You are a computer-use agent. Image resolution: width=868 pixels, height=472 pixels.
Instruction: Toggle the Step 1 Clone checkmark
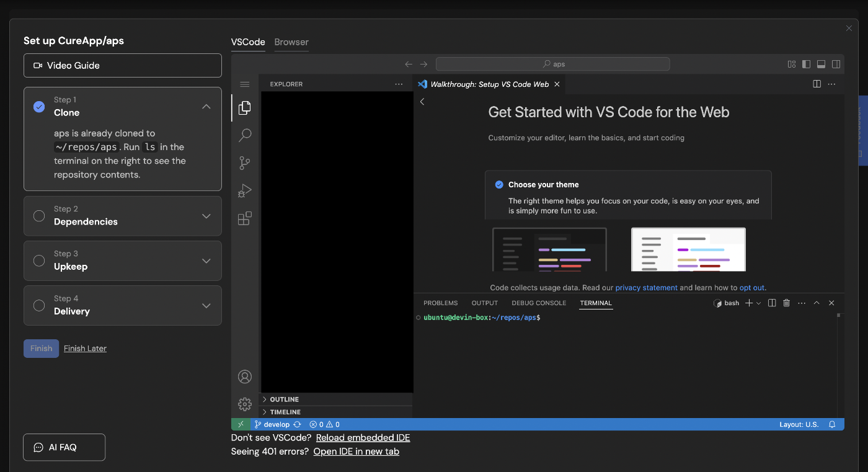[39, 107]
